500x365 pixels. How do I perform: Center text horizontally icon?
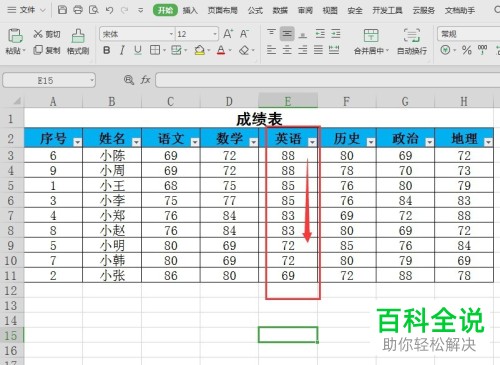(287, 50)
